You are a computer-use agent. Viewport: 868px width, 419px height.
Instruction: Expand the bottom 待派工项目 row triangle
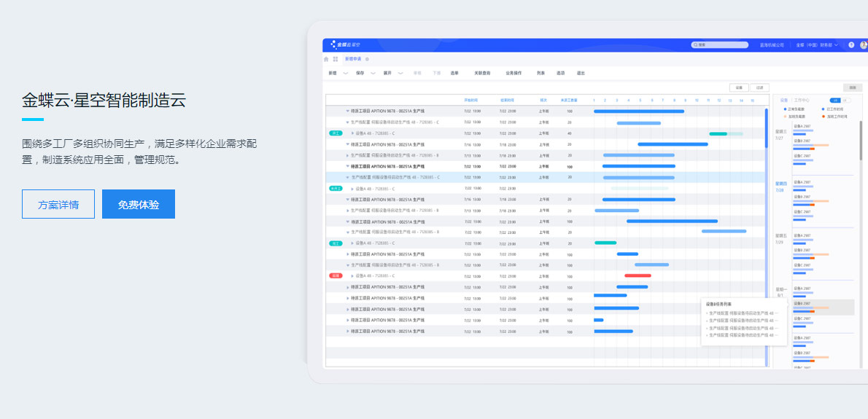348,331
